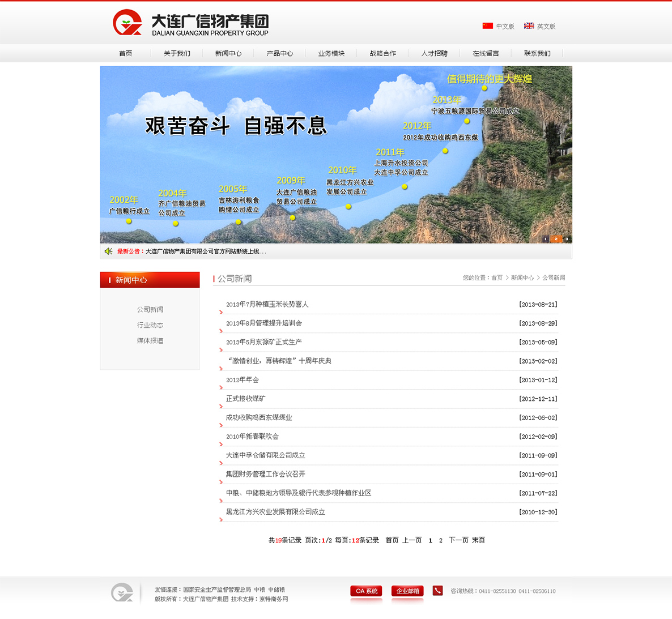Viewport: 672px width, 619px height.
Task: Open the 新闻中心 navigation menu
Action: point(228,53)
